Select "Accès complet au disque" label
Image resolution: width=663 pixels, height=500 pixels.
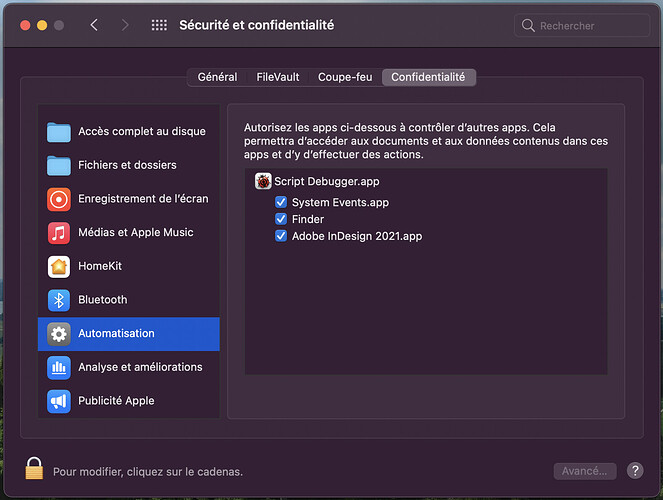pos(142,131)
